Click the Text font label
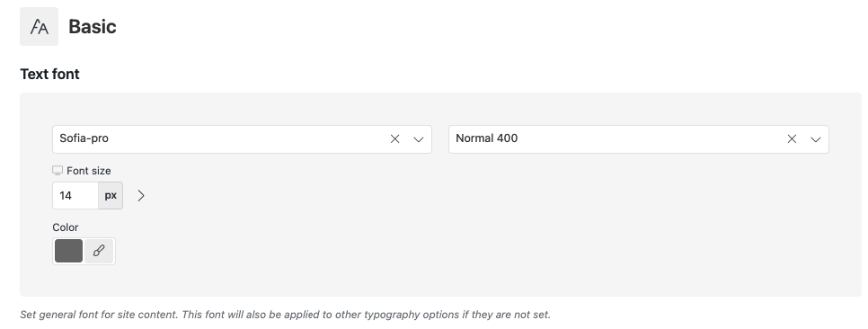 [49, 75]
